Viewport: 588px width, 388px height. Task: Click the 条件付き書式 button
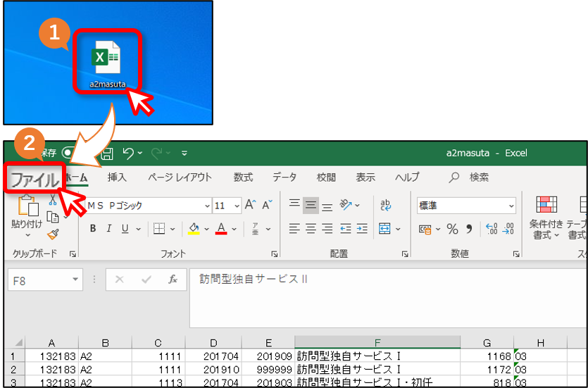click(546, 218)
